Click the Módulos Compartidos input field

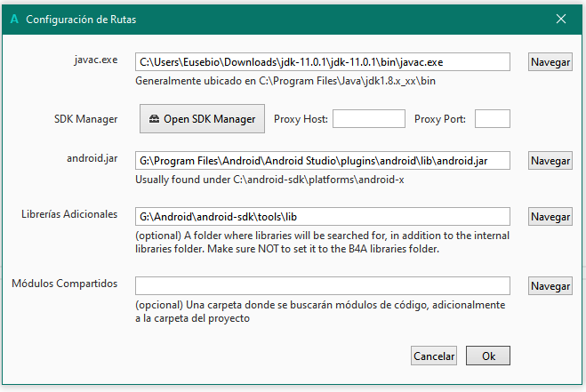323,286
